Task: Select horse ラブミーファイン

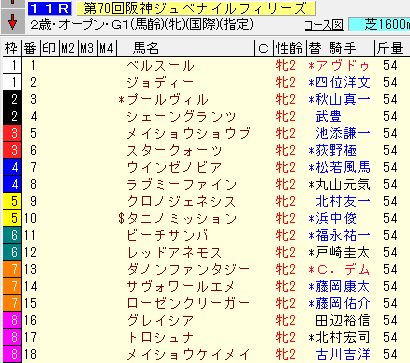Action: (x=181, y=184)
